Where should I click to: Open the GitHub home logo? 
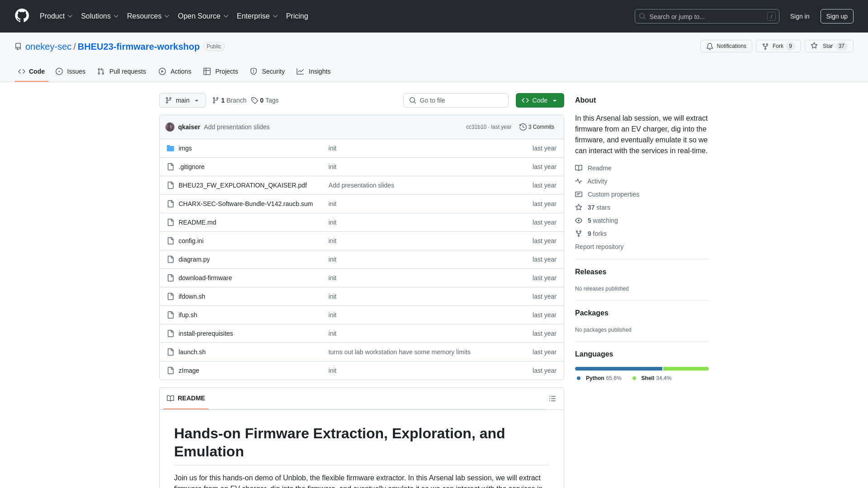(x=22, y=16)
